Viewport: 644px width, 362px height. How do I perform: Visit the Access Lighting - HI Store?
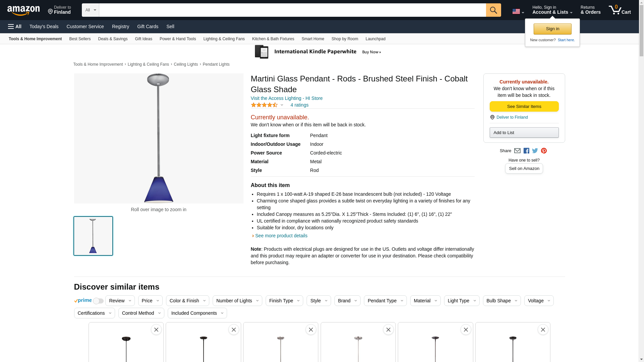pos(286,98)
